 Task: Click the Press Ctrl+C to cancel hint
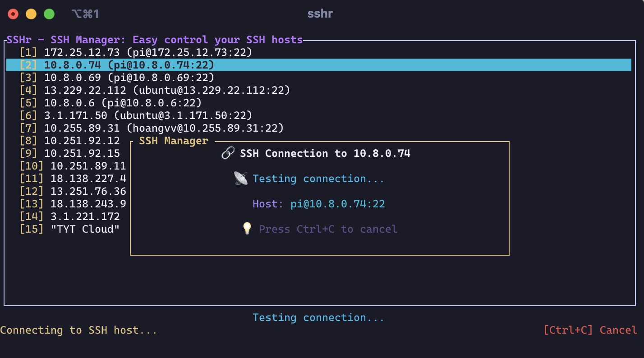(x=328, y=229)
